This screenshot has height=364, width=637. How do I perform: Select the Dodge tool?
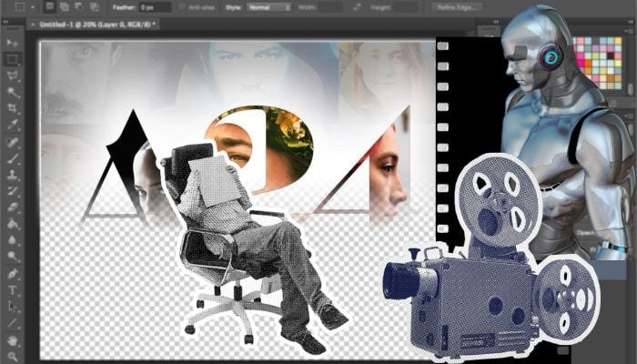12,257
